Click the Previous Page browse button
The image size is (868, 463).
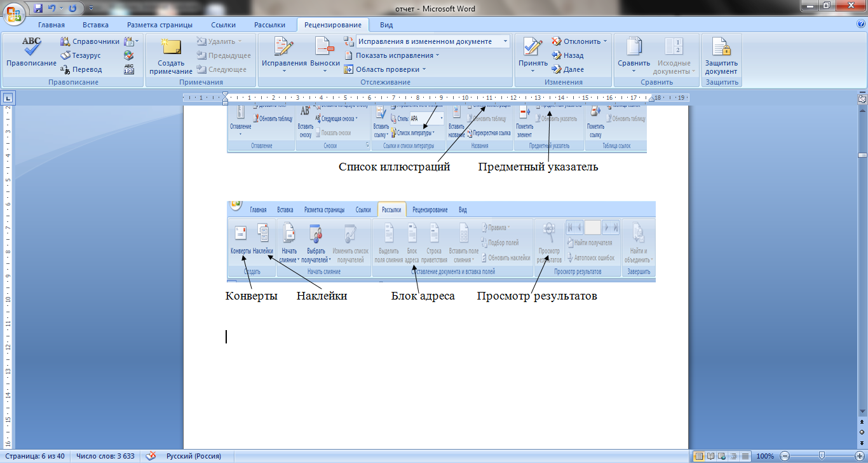862,422
